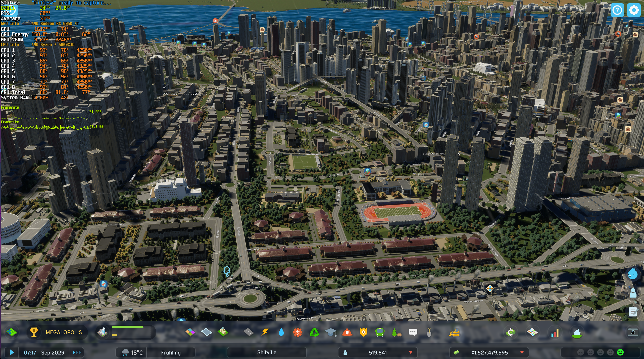This screenshot has width=644, height=359.
Task: Open the Roads tool menu
Action: [x=248, y=332]
